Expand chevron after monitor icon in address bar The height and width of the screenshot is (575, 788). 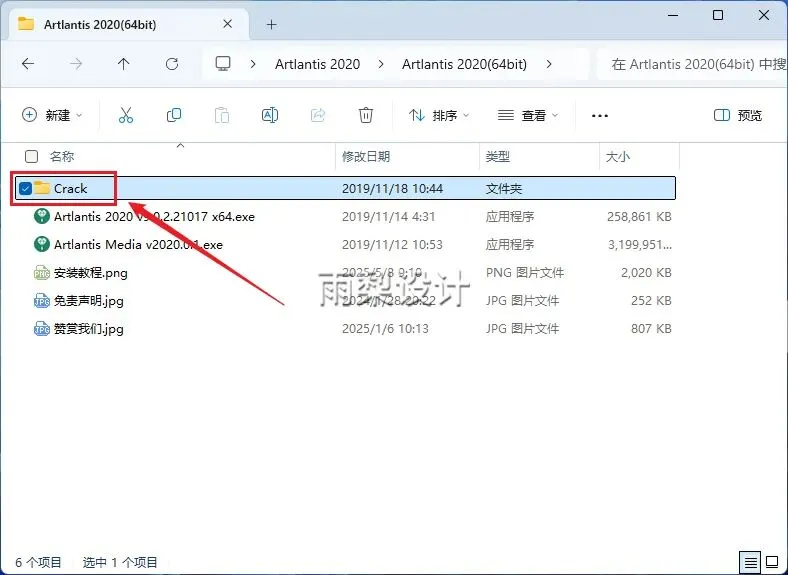click(x=253, y=64)
